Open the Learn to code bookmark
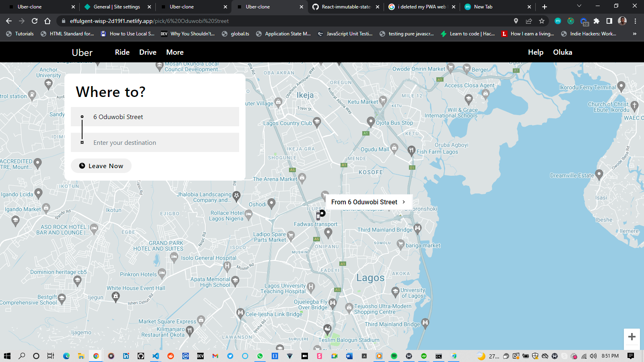644x362 pixels. 468,34
